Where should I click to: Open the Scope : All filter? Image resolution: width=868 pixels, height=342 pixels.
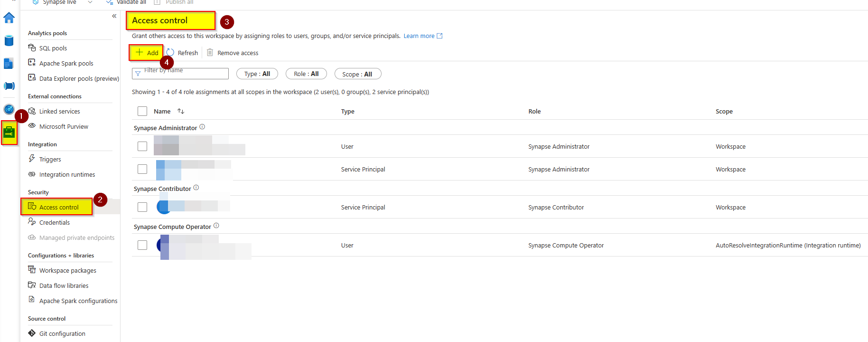coord(357,74)
